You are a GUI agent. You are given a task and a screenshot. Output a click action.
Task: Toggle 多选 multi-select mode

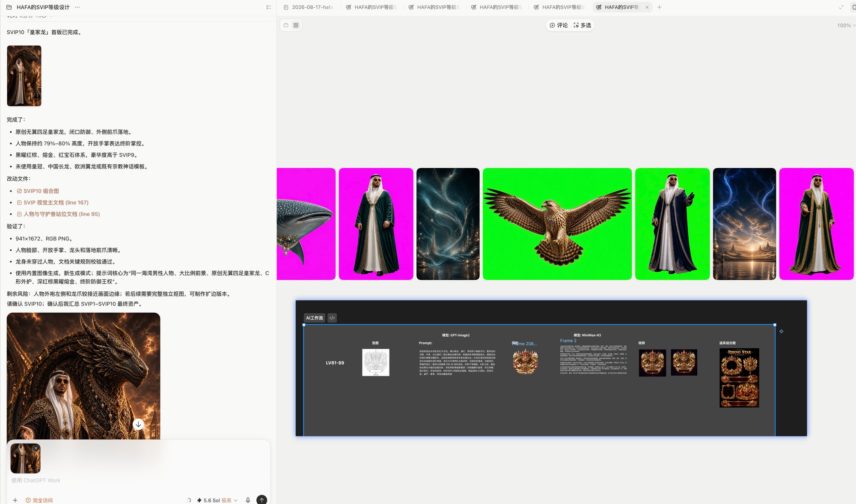click(x=582, y=25)
